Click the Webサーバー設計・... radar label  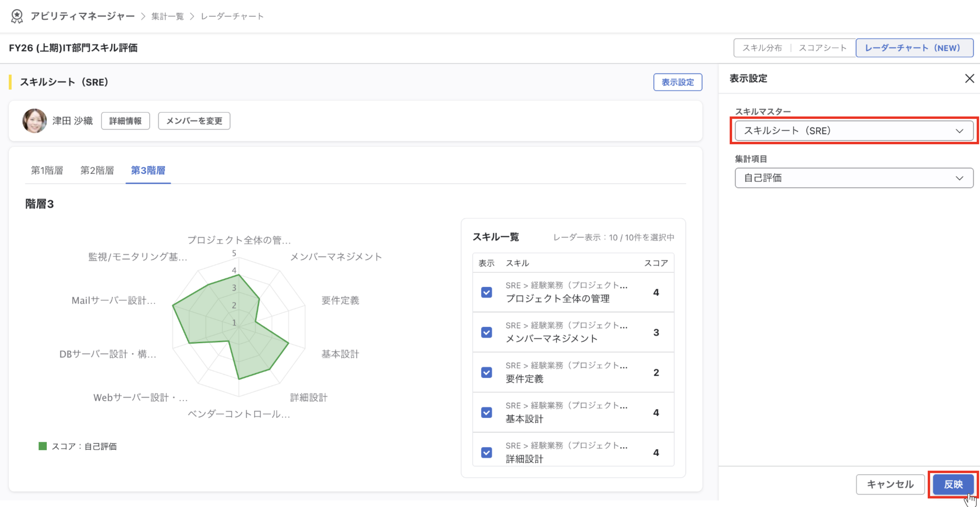(140, 398)
